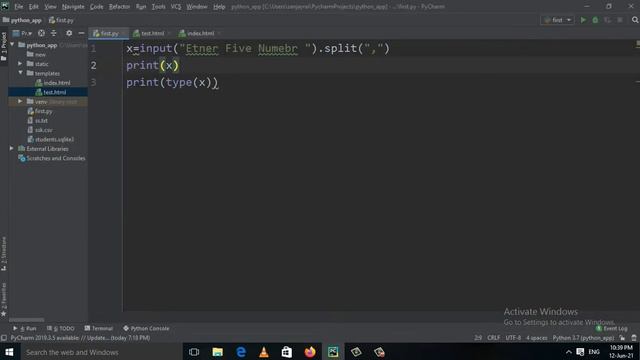Screen dimensions: 640x360
Task: Click the project panel horizontal scrollbar
Action: (x=27, y=320)
